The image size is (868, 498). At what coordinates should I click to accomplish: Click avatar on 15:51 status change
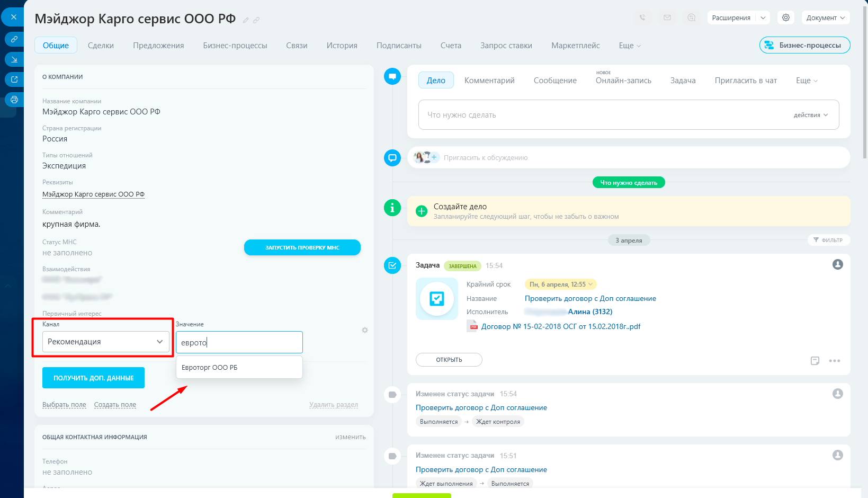[838, 455]
